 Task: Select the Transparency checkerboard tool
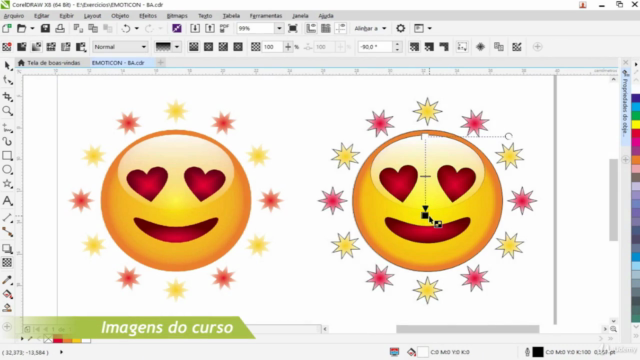(7, 262)
